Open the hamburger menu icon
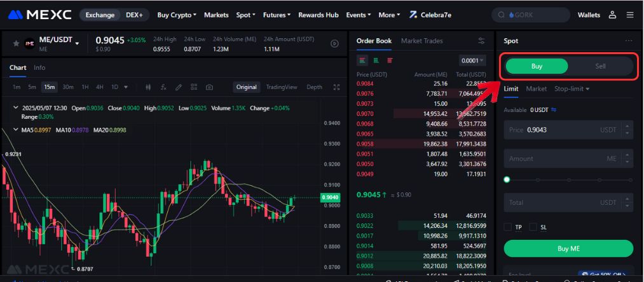This screenshot has width=644, height=282. 629,15
